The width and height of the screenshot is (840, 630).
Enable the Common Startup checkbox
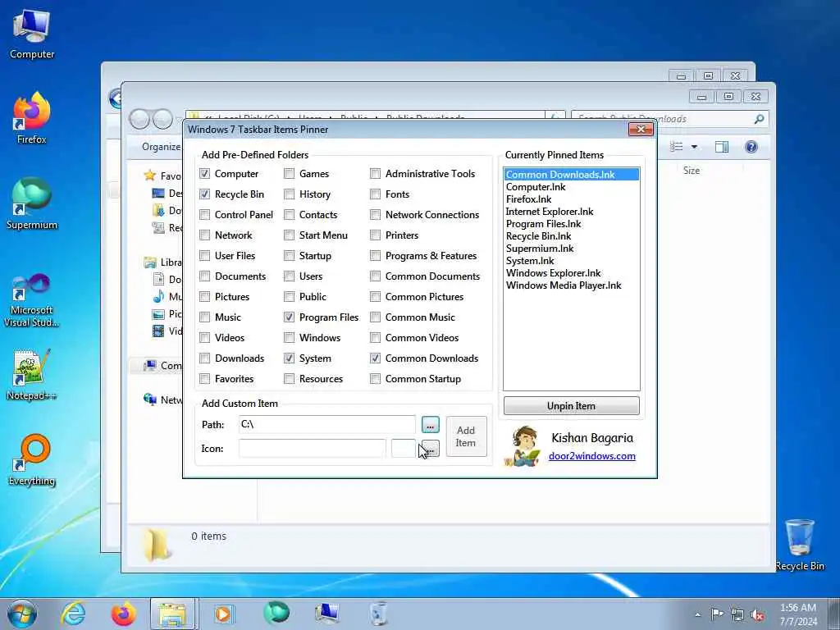(x=376, y=379)
